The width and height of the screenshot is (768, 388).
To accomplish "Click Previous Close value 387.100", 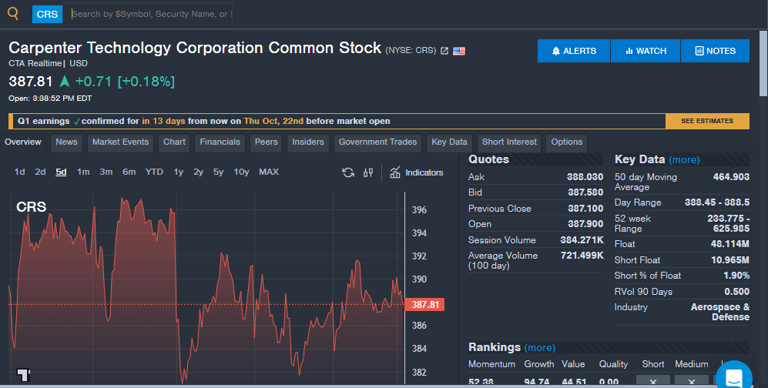I will 585,209.
